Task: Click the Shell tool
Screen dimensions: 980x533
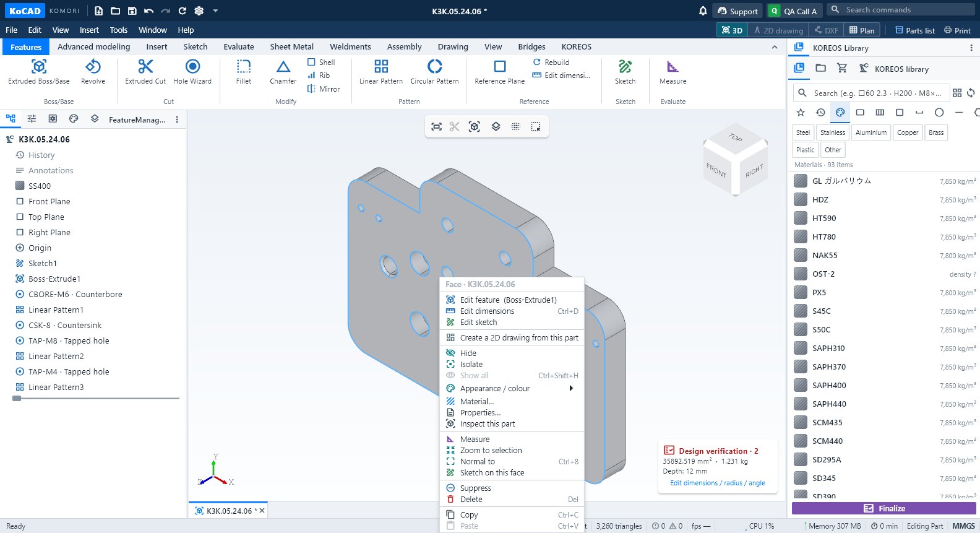Action: coord(321,62)
